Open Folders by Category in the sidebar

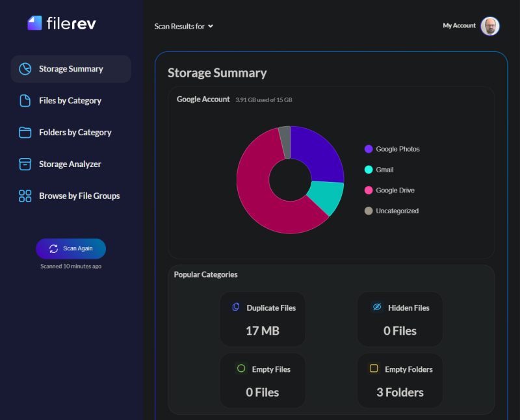71,133
